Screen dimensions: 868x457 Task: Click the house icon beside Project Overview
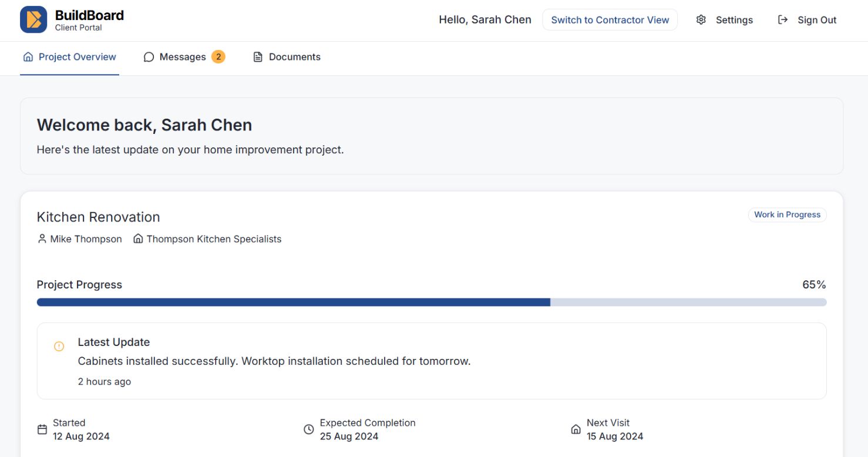(x=28, y=56)
